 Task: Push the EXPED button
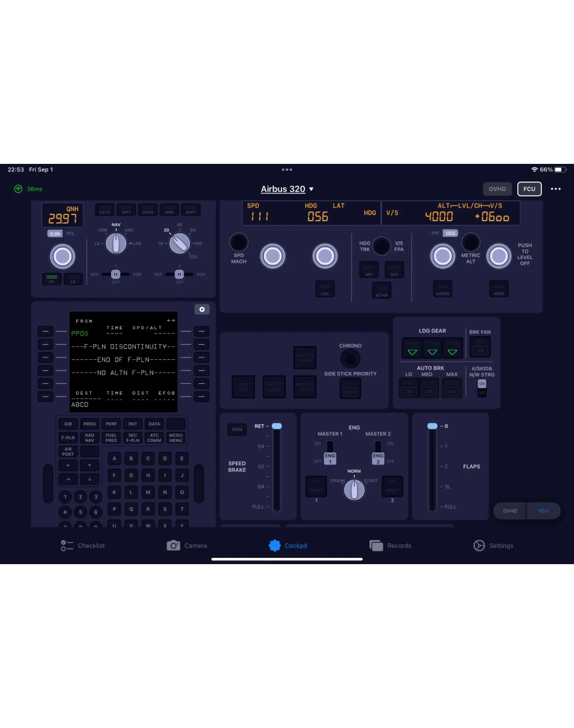click(442, 289)
